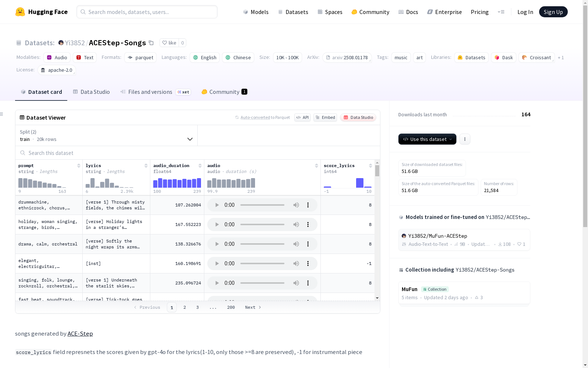Click the Auto-converted to Parquet link
The height and width of the screenshot is (368, 588).
[x=262, y=117]
